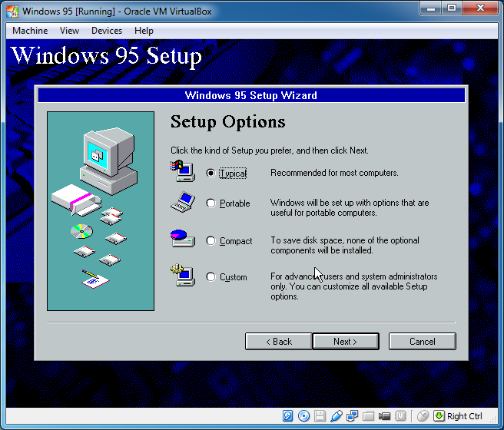The image size is (504, 430).
Task: Open the Devices menu
Action: click(x=107, y=31)
